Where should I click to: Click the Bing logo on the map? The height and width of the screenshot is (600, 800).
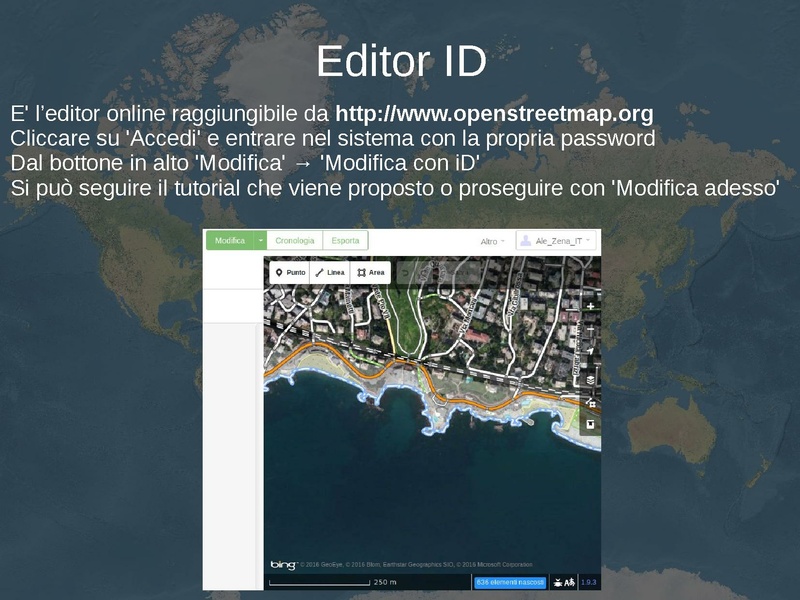click(283, 565)
